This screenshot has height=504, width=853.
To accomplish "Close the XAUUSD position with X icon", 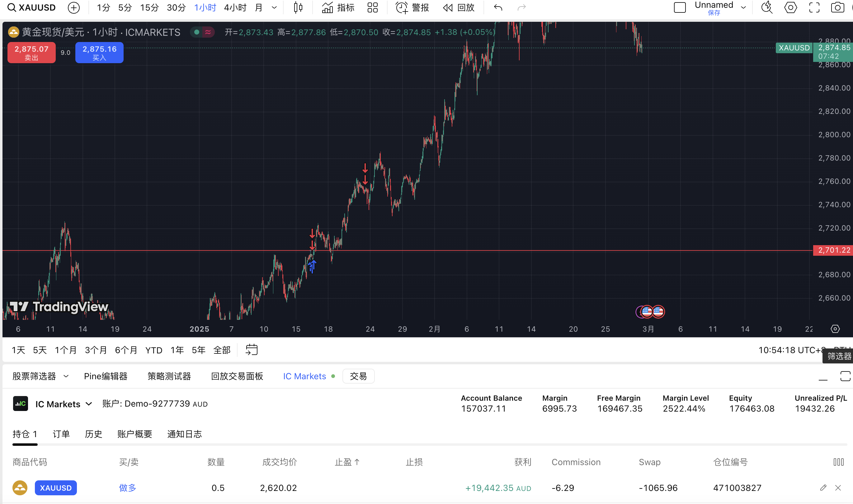I will coord(838,488).
